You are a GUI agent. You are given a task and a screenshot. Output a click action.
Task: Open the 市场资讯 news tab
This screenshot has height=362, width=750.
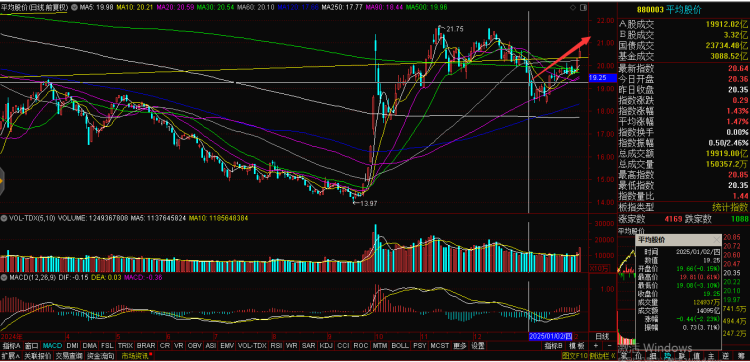tap(135, 356)
